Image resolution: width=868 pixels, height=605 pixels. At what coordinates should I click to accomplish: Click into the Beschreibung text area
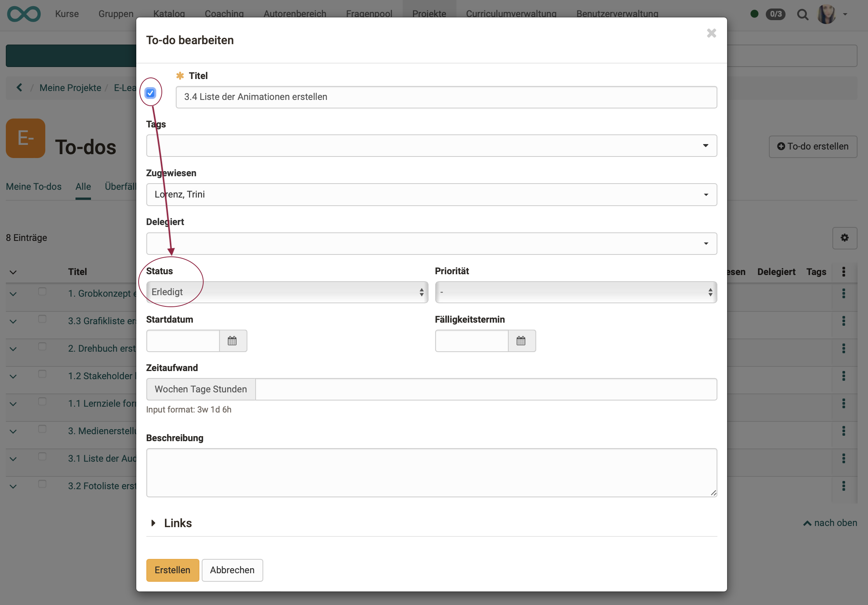tap(431, 473)
